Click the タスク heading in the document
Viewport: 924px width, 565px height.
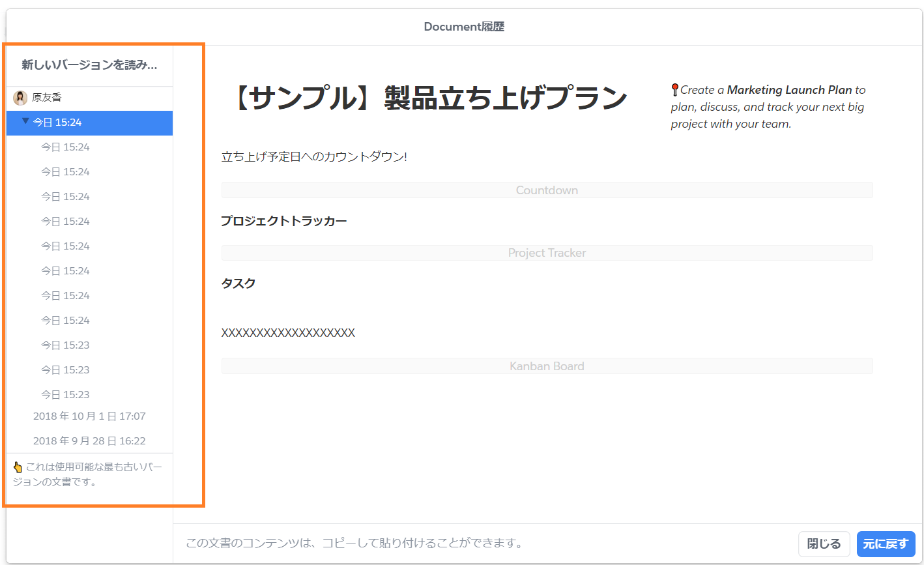coord(238,283)
